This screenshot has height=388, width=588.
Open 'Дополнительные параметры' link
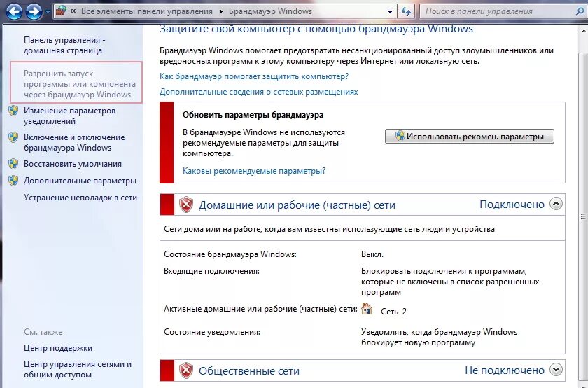(x=80, y=181)
